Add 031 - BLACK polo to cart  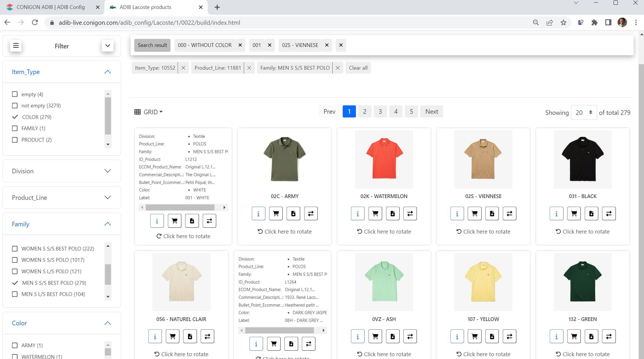[574, 214]
